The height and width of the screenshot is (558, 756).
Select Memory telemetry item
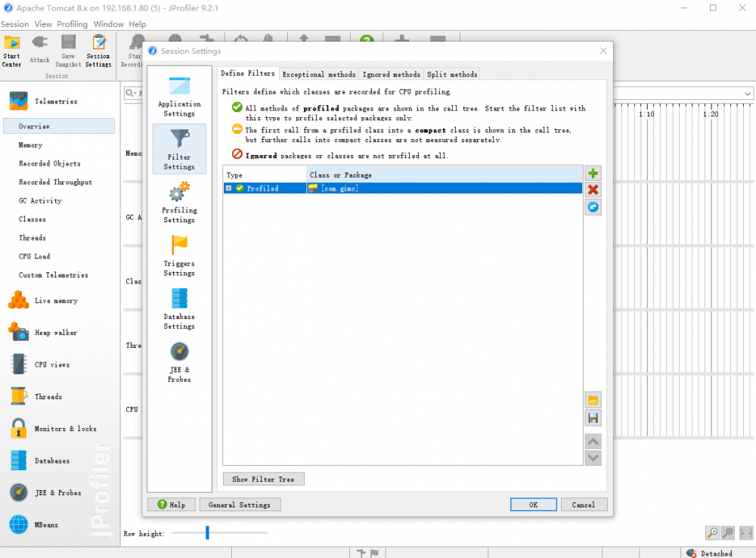click(x=30, y=145)
